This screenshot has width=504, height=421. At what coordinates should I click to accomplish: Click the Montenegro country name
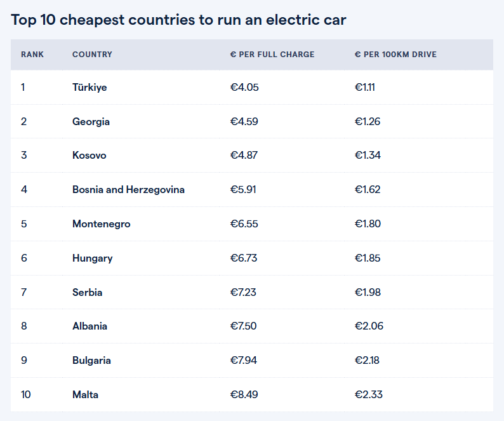pyautogui.click(x=102, y=224)
